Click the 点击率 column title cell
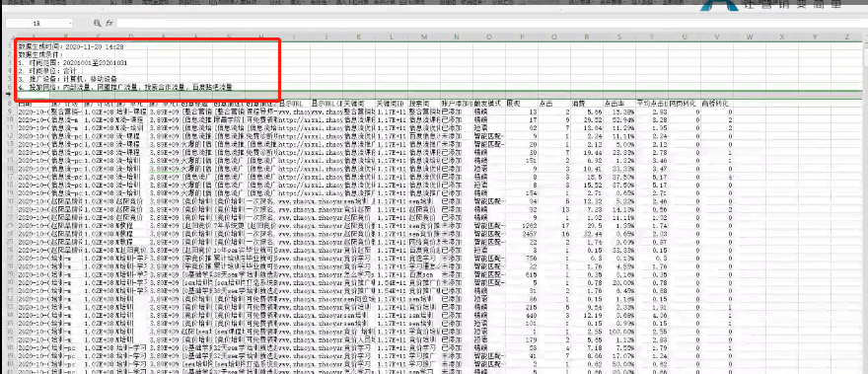 [x=618, y=104]
